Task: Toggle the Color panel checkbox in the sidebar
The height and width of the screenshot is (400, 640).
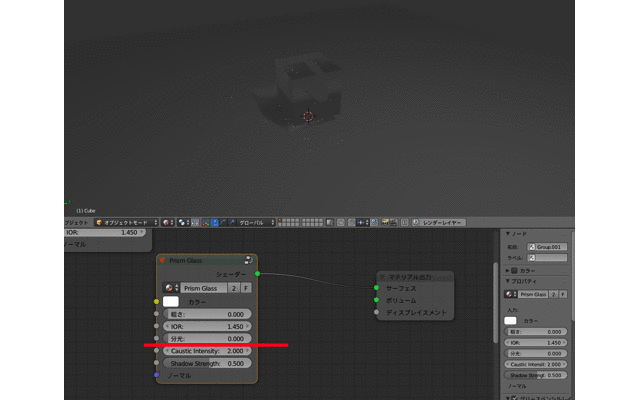Action: point(515,270)
